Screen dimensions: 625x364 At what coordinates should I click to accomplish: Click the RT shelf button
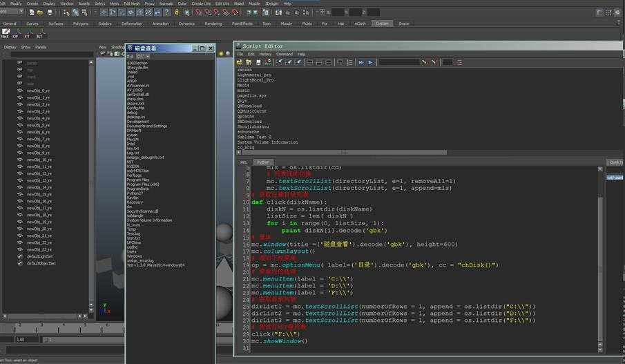39,32
